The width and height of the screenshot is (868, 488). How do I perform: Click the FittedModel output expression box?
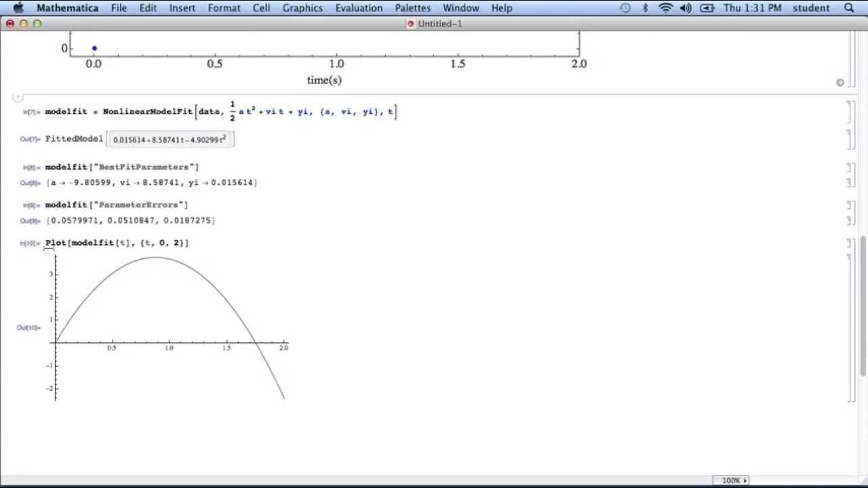tap(170, 139)
